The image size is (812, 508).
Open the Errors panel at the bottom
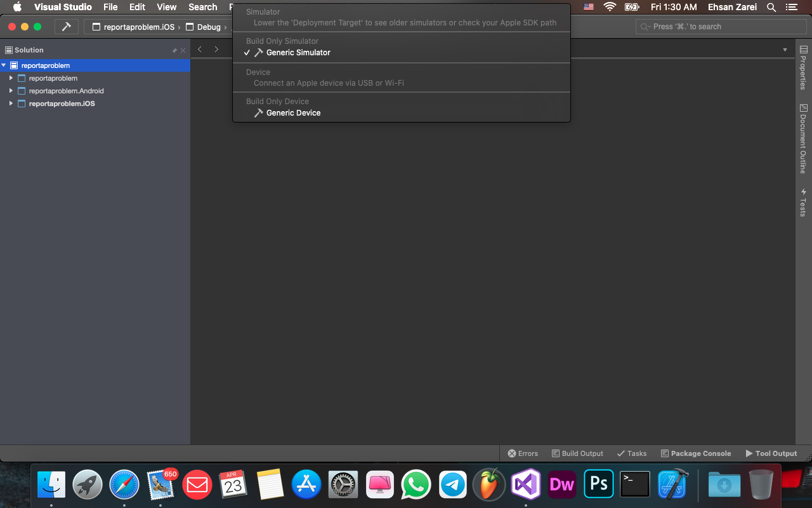(x=522, y=453)
